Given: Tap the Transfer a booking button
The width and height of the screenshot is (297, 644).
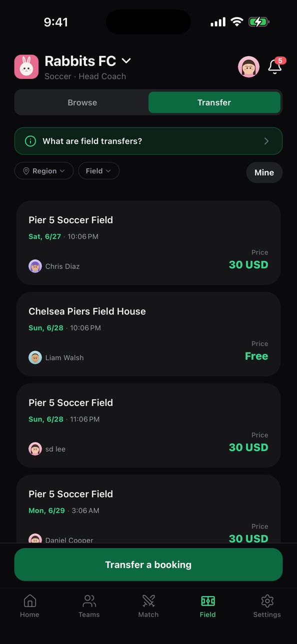Looking at the screenshot, I should point(148,565).
